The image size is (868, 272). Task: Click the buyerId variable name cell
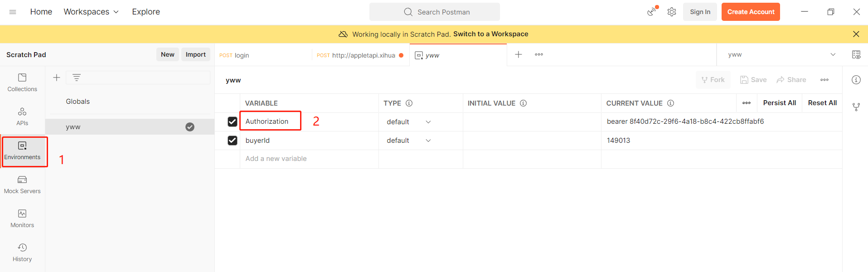click(x=309, y=141)
